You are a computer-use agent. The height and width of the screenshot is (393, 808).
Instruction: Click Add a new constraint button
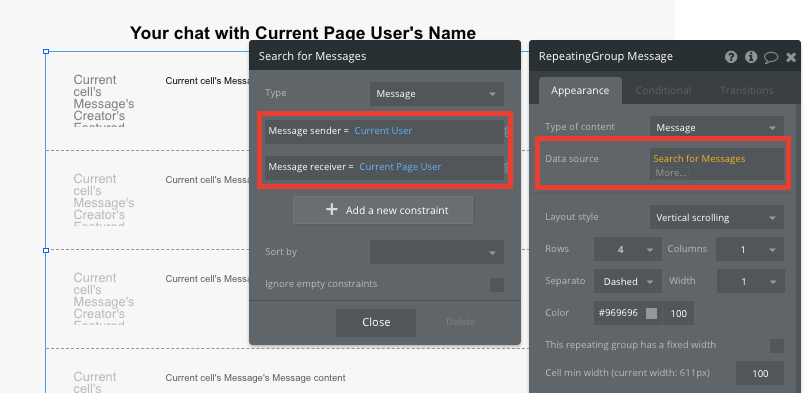point(383,210)
